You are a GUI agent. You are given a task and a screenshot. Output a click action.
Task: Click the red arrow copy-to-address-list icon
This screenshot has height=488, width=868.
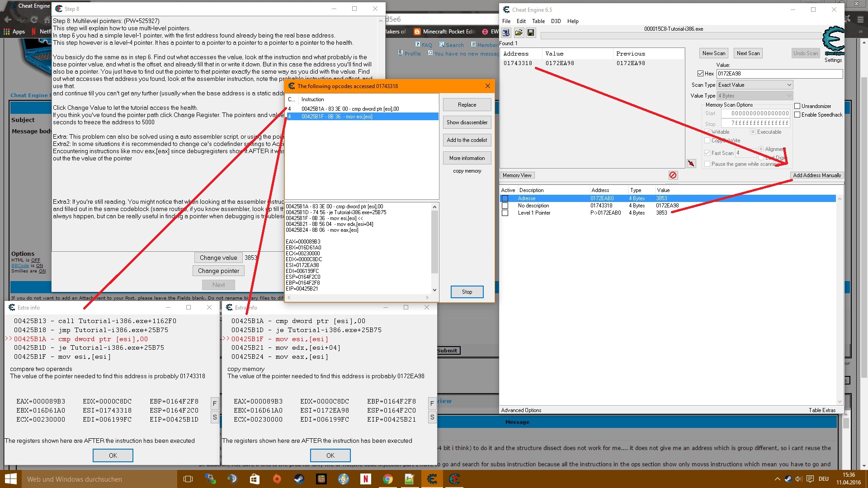coord(691,164)
